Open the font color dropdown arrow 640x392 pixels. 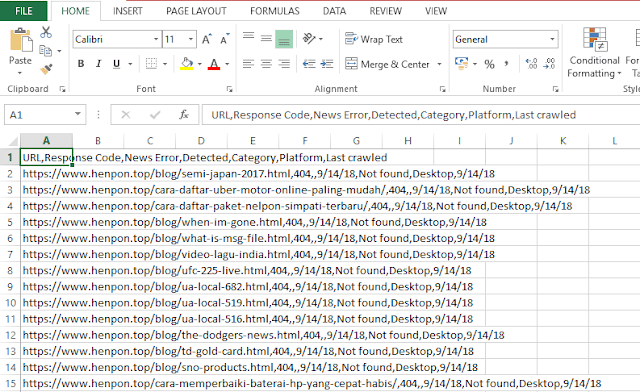tap(227, 64)
